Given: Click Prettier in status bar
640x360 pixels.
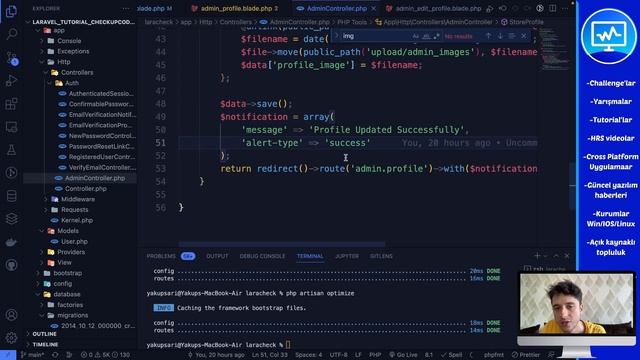Looking at the screenshot, I should (x=526, y=355).
